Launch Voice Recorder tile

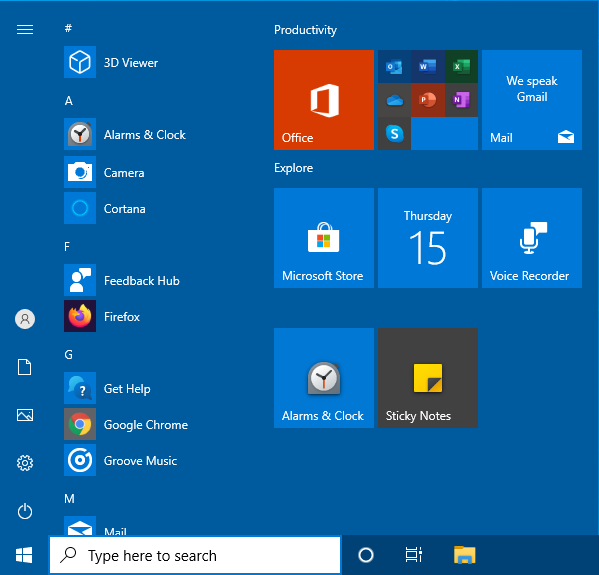532,238
